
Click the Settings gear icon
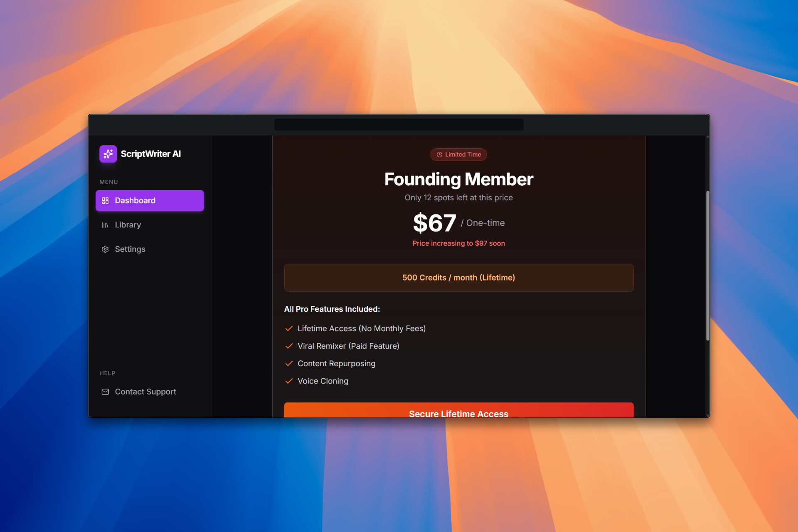click(x=105, y=249)
